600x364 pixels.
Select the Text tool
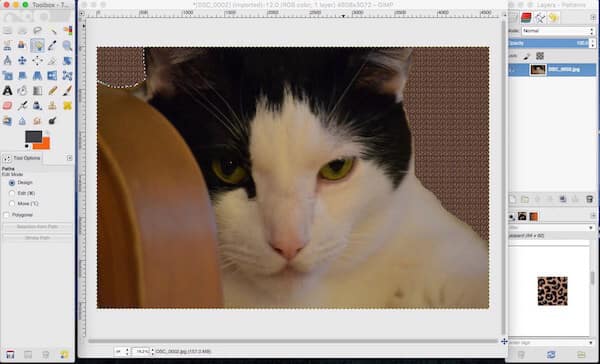pos(7,91)
